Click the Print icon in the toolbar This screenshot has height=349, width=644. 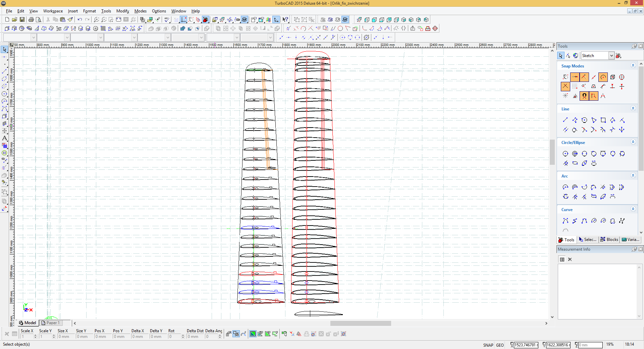pos(31,20)
